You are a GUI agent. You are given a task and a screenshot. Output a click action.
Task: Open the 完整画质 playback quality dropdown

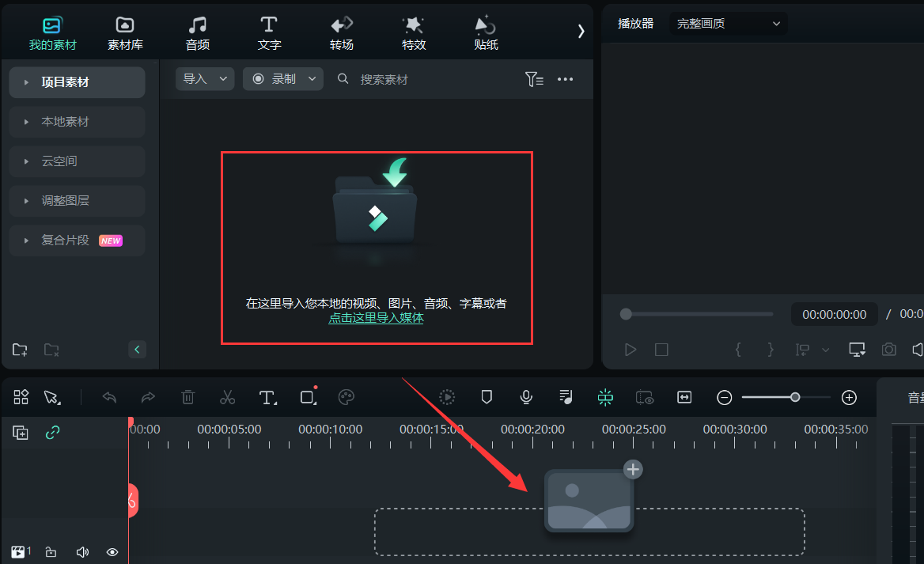point(726,23)
